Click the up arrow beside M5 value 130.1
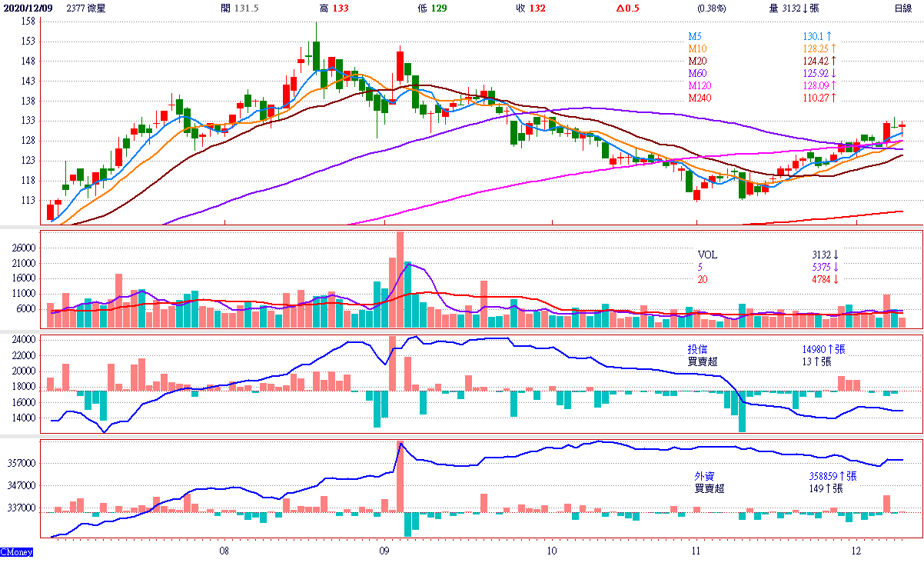Screen dimensions: 924x566 click(830, 36)
